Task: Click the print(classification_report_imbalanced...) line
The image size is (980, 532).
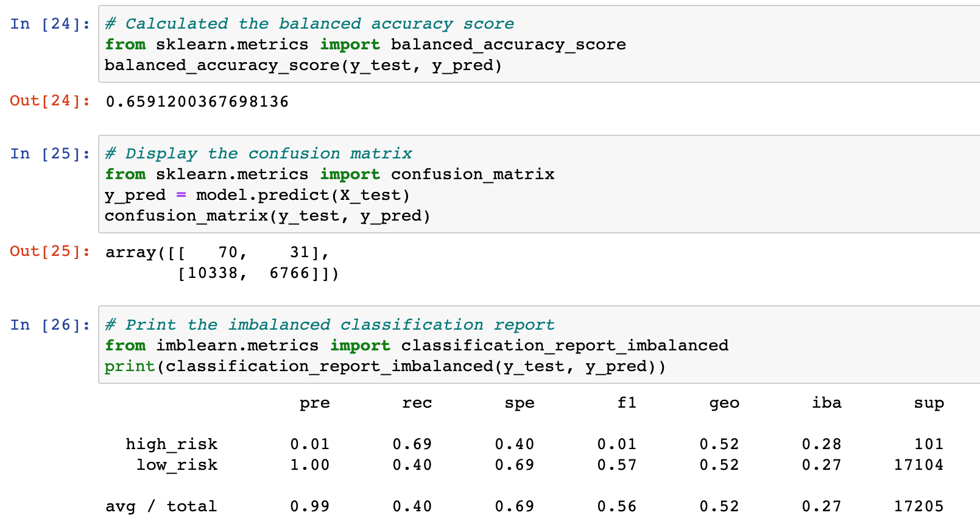Action: pos(386,366)
